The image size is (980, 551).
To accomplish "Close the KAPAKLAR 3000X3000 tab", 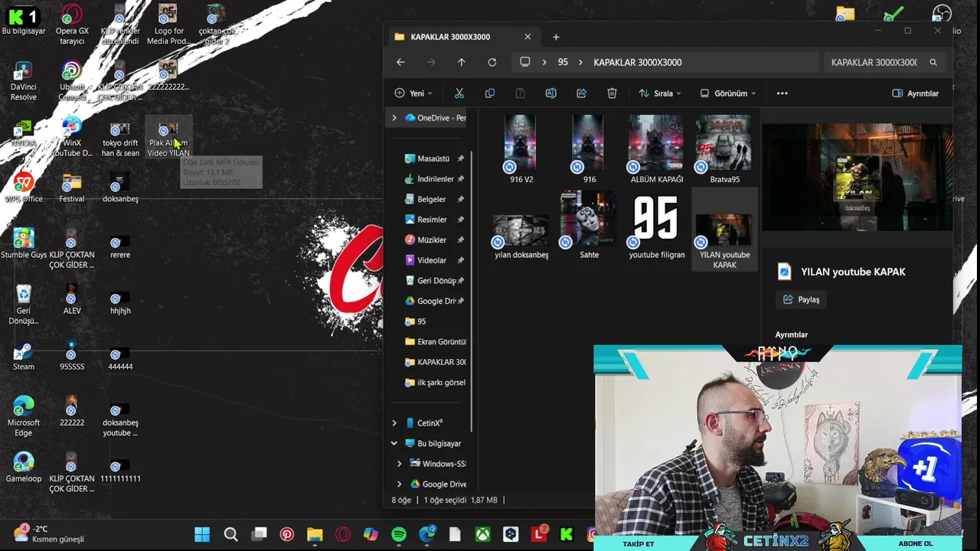I will coord(528,37).
